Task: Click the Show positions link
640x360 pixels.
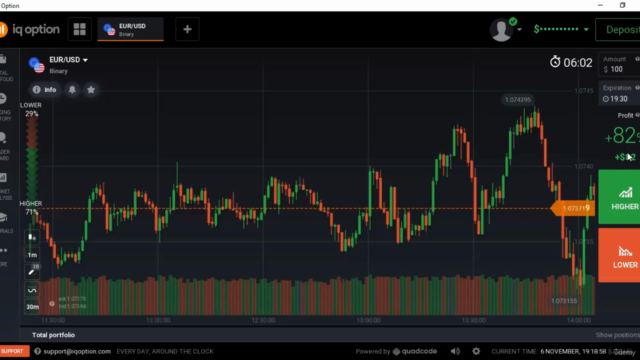Action: pos(618,335)
